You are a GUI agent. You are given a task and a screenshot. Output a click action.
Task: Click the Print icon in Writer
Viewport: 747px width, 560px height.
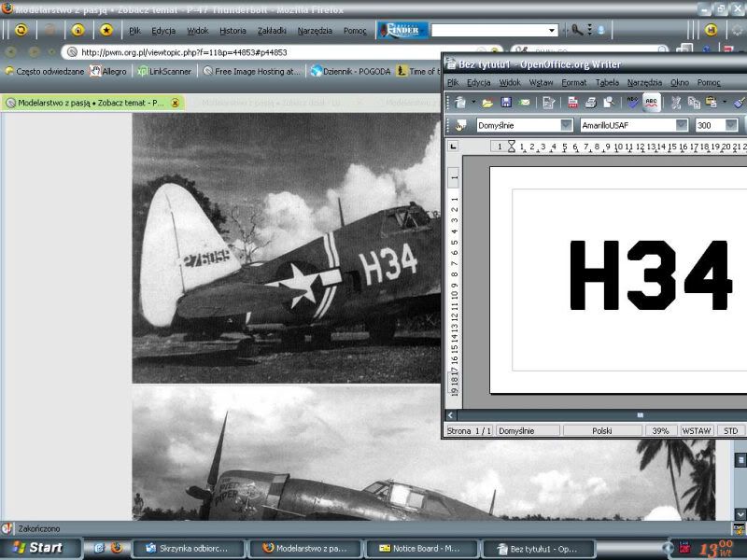589,102
